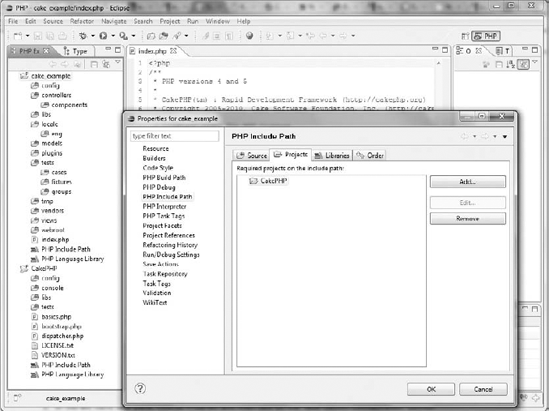This screenshot has width=549, height=411.
Task: Open the Window menu
Action: [217, 21]
